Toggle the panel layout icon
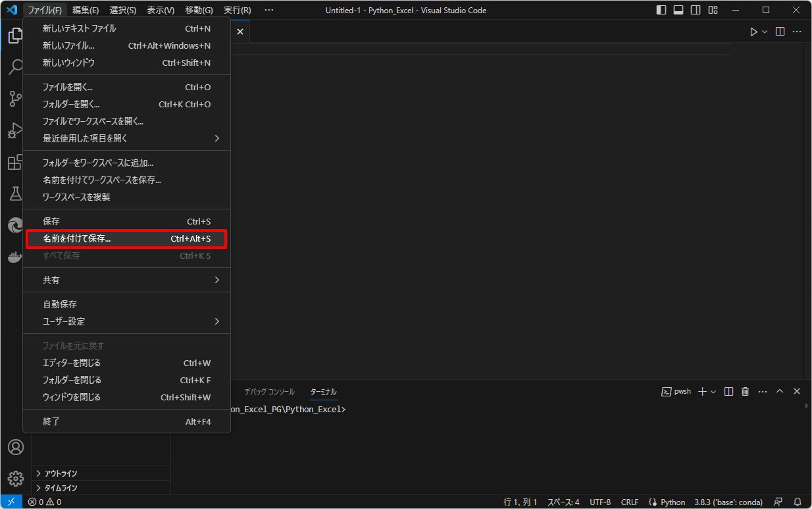 coord(678,10)
